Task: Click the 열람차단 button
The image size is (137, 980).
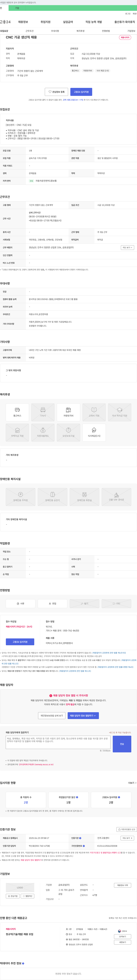Action: (x=28, y=896)
